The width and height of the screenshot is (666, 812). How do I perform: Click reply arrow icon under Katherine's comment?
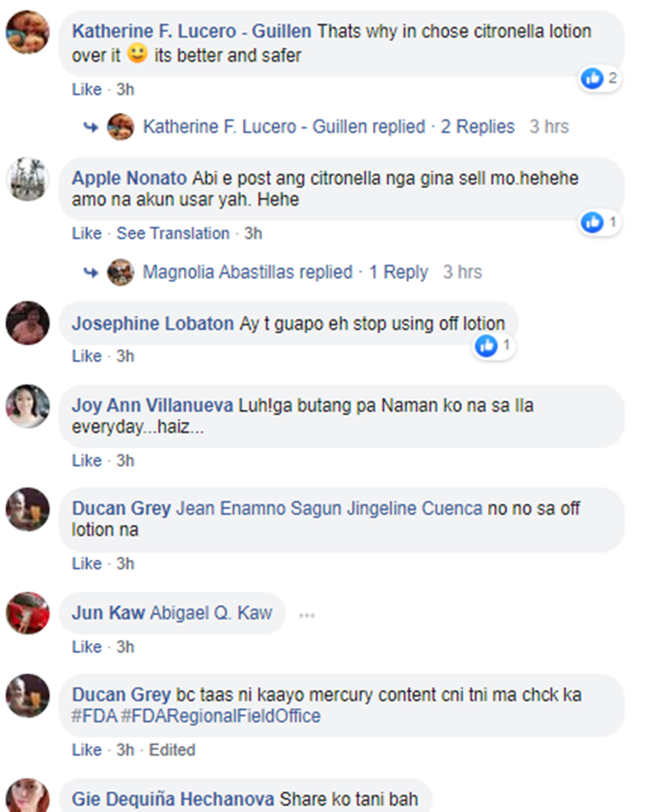(x=91, y=127)
